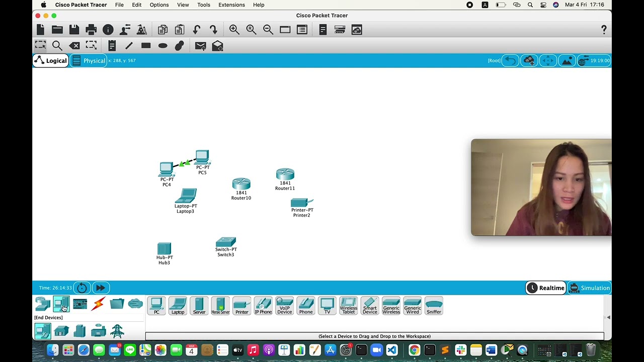Click the Back navigation arrow near Root
The width and height of the screenshot is (644, 362).
click(510, 61)
